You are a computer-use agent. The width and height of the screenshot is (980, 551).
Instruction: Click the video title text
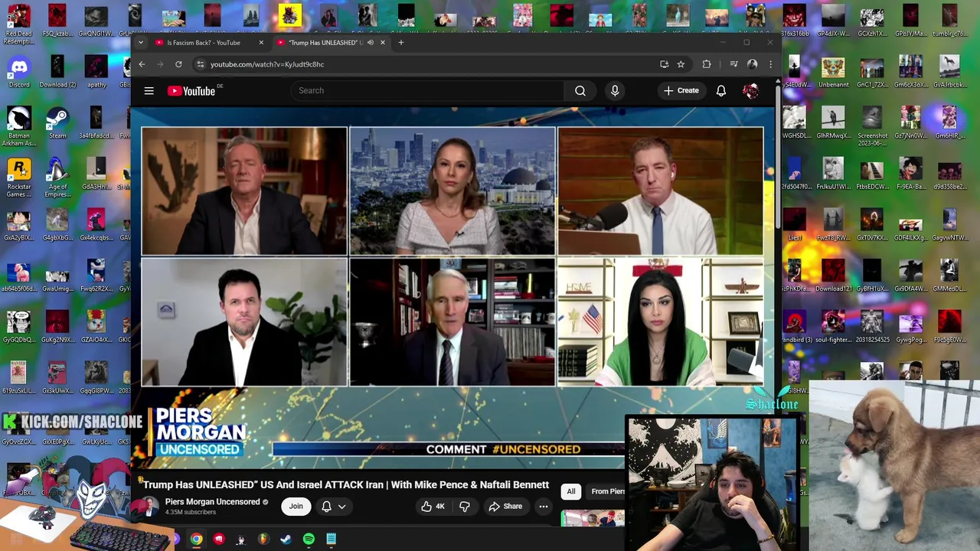coord(345,485)
